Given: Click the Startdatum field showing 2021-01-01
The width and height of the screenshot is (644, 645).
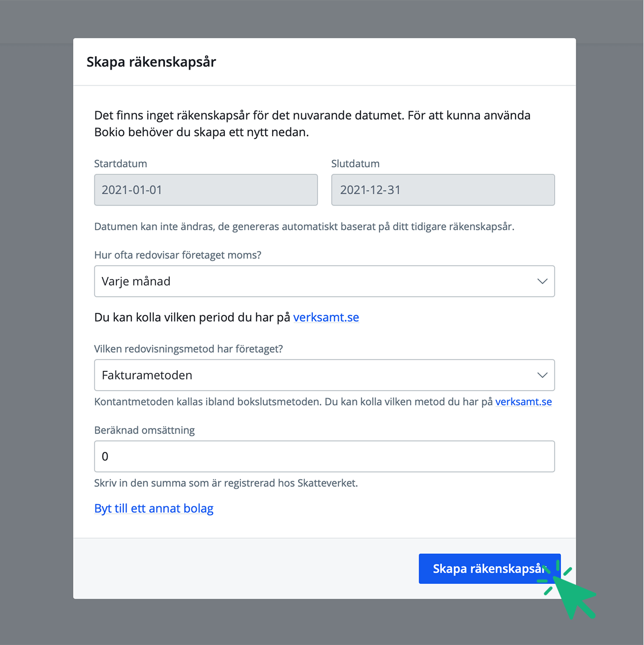Looking at the screenshot, I should tap(206, 190).
